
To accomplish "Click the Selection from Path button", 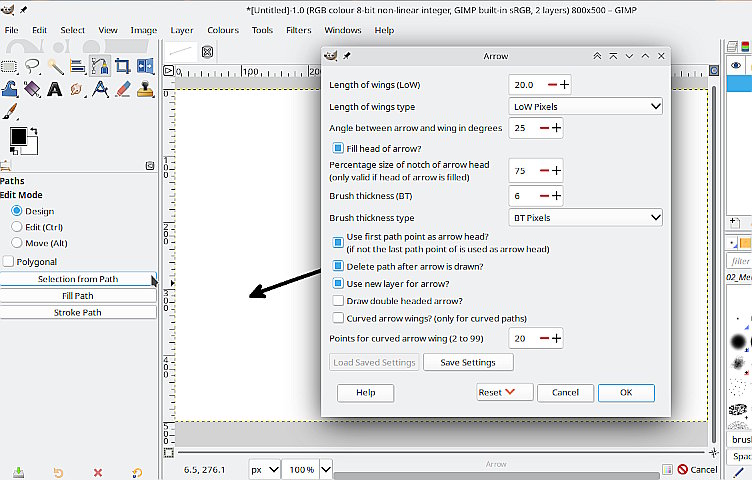I will (x=78, y=279).
